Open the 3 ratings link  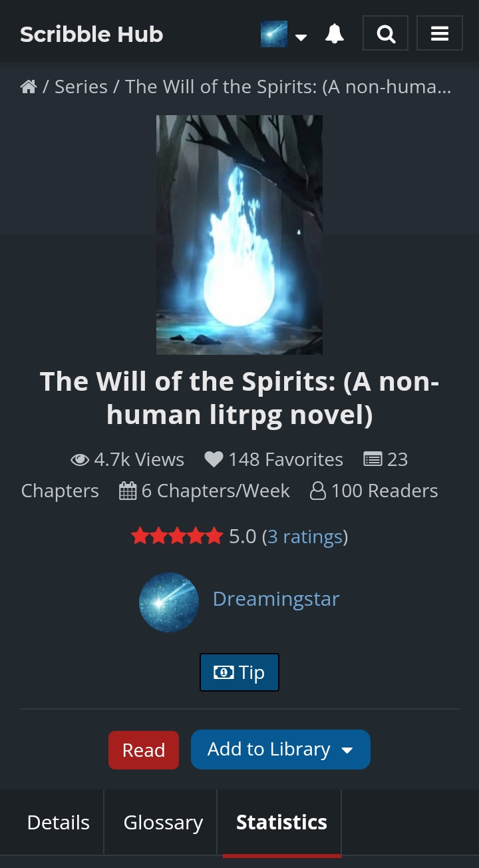(x=305, y=537)
